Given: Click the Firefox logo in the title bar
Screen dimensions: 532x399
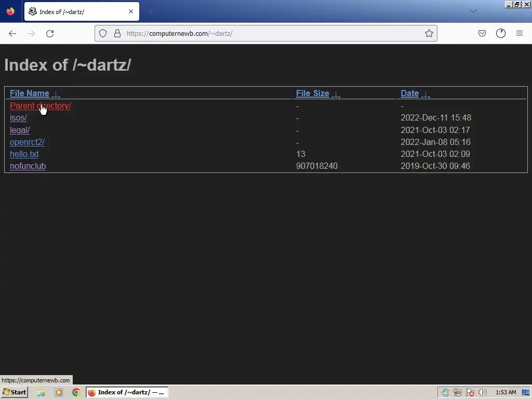Looking at the screenshot, I should point(10,11).
